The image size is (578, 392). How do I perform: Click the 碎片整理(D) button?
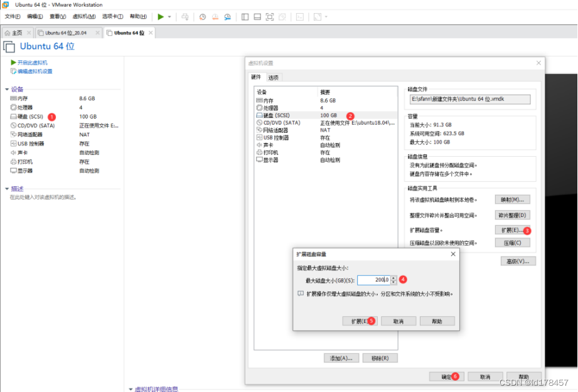tap(512, 215)
